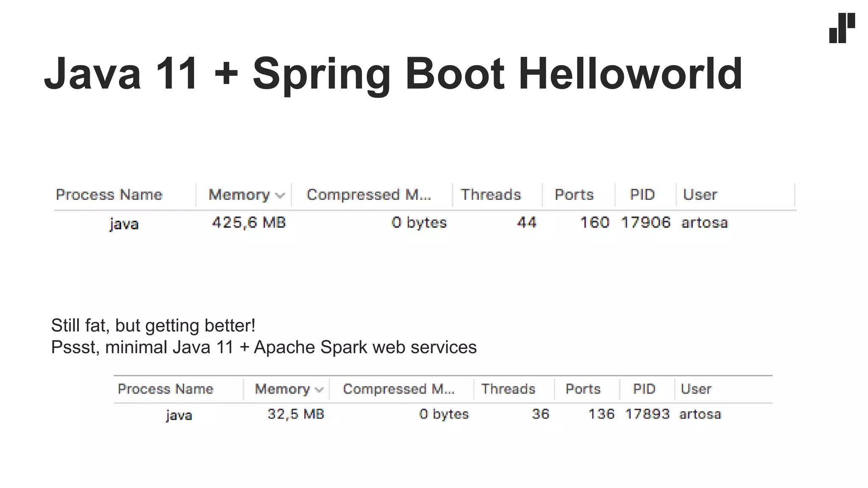Image resolution: width=868 pixels, height=488 pixels.
Task: Click the Threads column header above value 36
Action: 508,389
